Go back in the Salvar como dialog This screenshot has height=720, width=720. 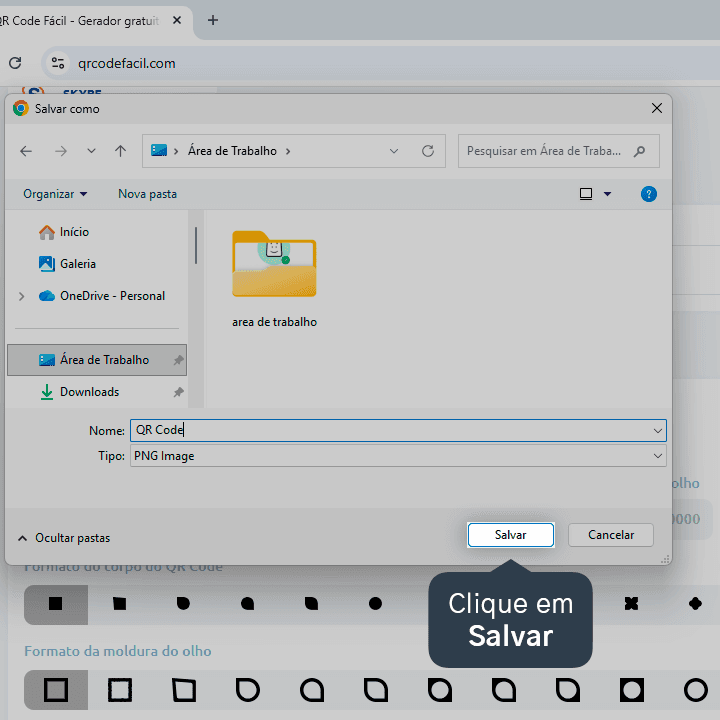(x=26, y=151)
